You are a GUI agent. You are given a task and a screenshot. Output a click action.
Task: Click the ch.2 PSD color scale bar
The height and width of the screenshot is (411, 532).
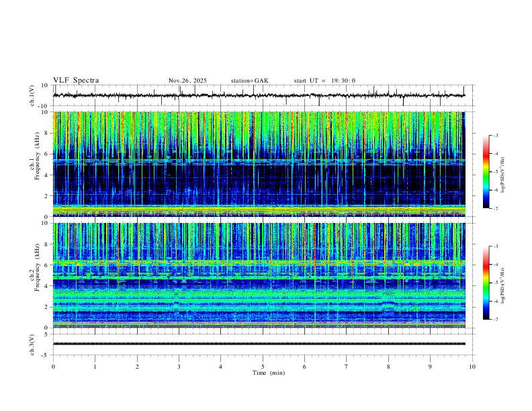click(486, 283)
